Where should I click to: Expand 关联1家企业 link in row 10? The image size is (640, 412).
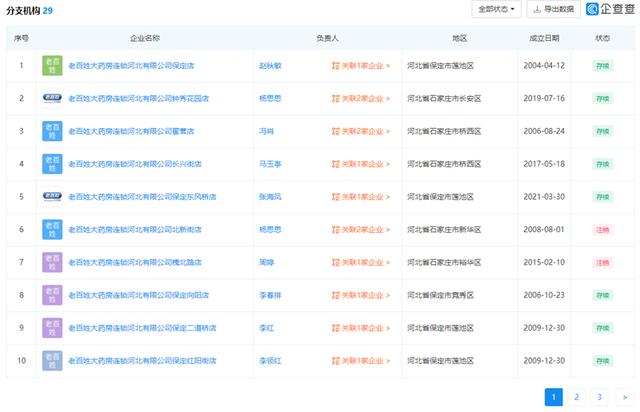(x=361, y=361)
